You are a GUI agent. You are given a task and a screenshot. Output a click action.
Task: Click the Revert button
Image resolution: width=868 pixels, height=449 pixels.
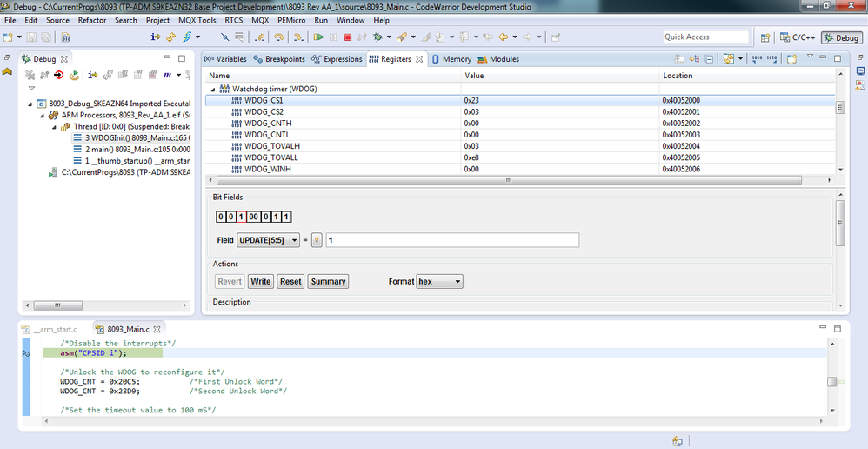click(230, 281)
